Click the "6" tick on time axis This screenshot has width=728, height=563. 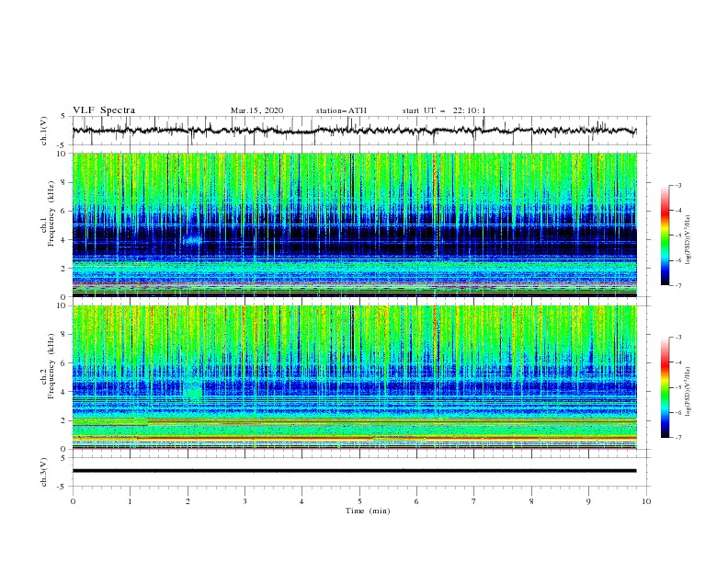pos(416,501)
